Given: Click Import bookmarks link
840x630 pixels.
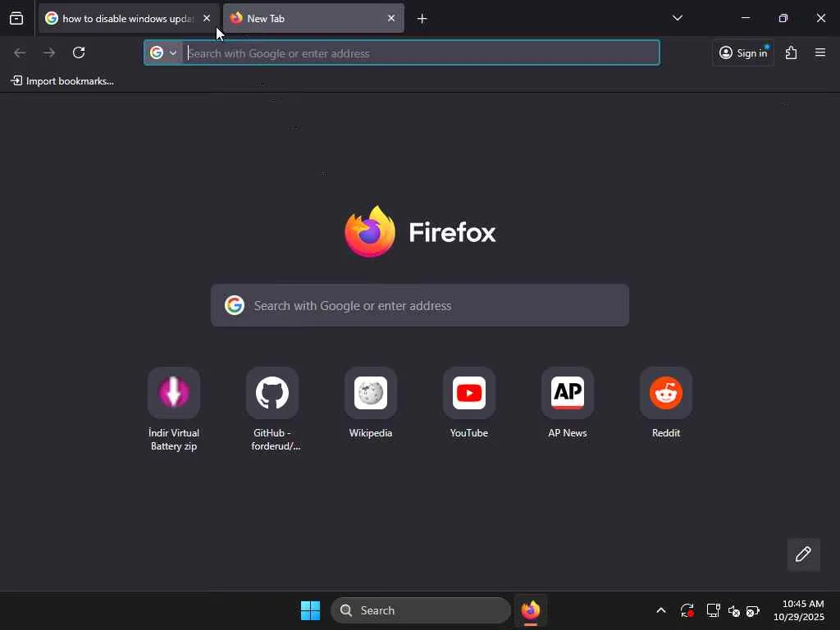Looking at the screenshot, I should coord(62,81).
